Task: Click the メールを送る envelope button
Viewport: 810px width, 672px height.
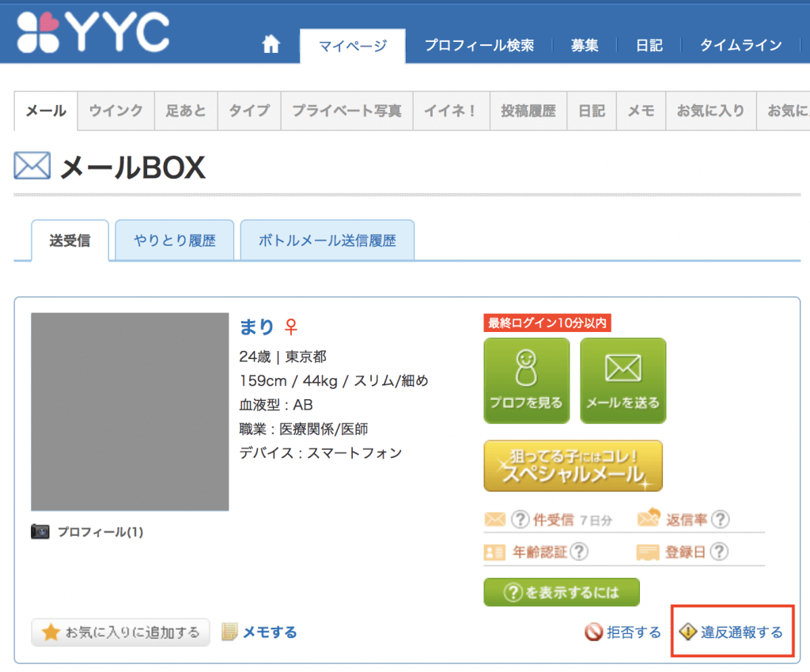Action: tap(623, 381)
